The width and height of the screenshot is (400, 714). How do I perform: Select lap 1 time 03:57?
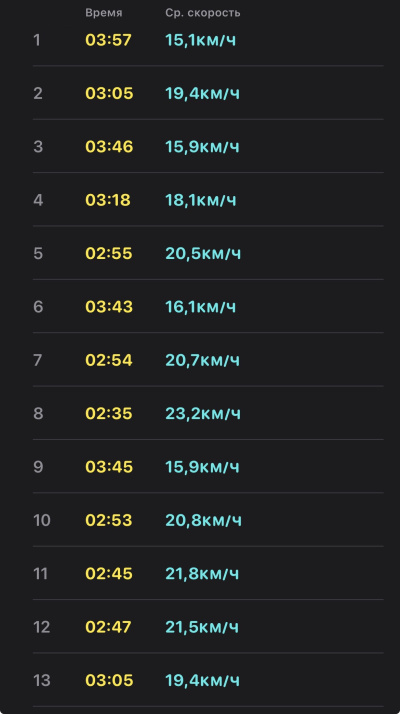[108, 41]
